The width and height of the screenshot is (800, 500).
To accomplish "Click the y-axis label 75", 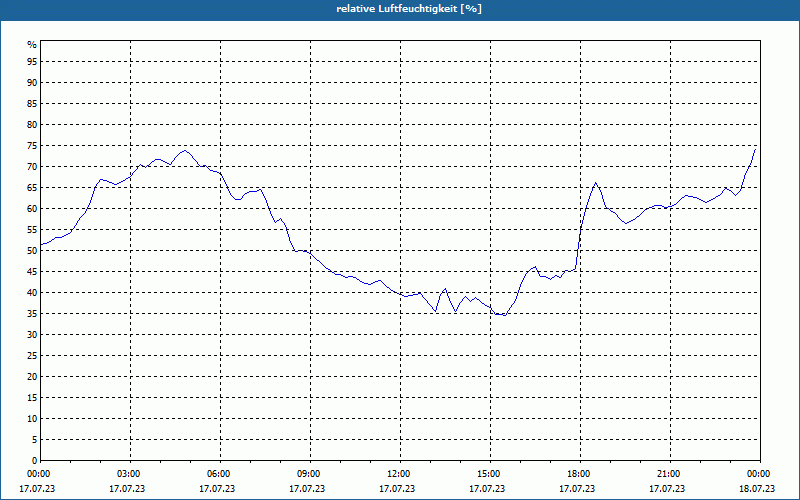I will pos(32,145).
